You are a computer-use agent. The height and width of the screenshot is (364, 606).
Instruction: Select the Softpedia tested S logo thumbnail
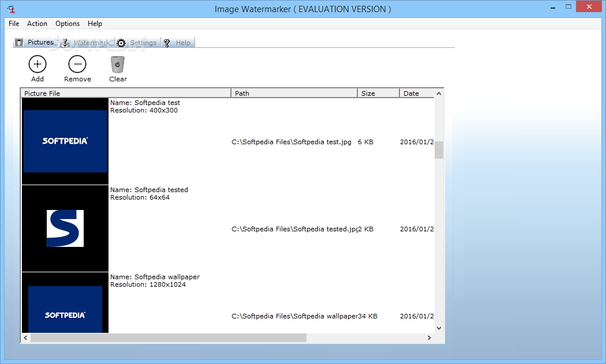pos(65,228)
